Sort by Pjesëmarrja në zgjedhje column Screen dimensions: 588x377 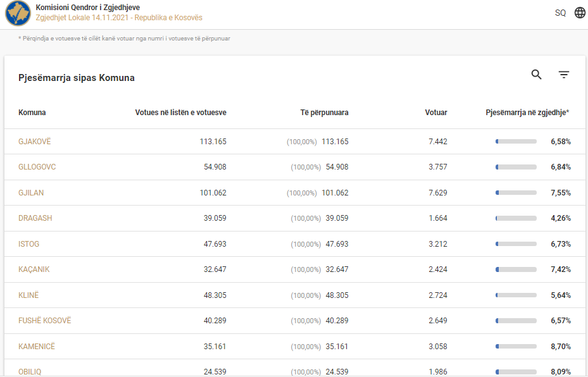(528, 113)
